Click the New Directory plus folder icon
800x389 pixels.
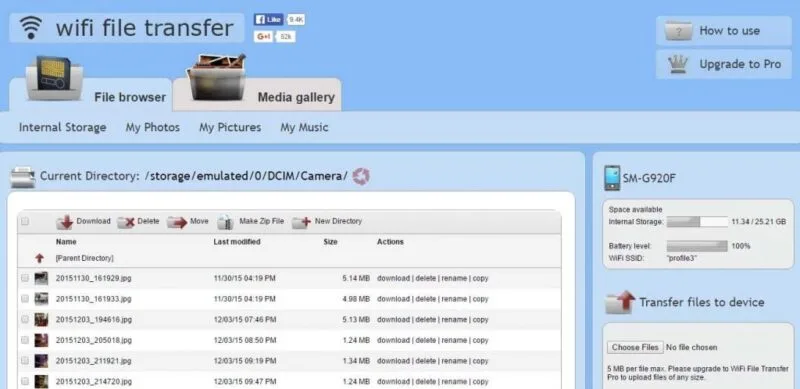coord(301,222)
